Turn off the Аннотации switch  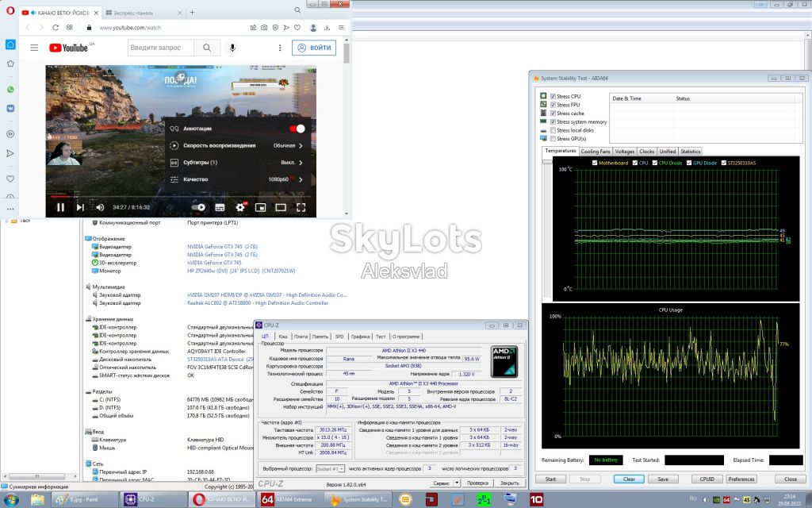point(297,129)
